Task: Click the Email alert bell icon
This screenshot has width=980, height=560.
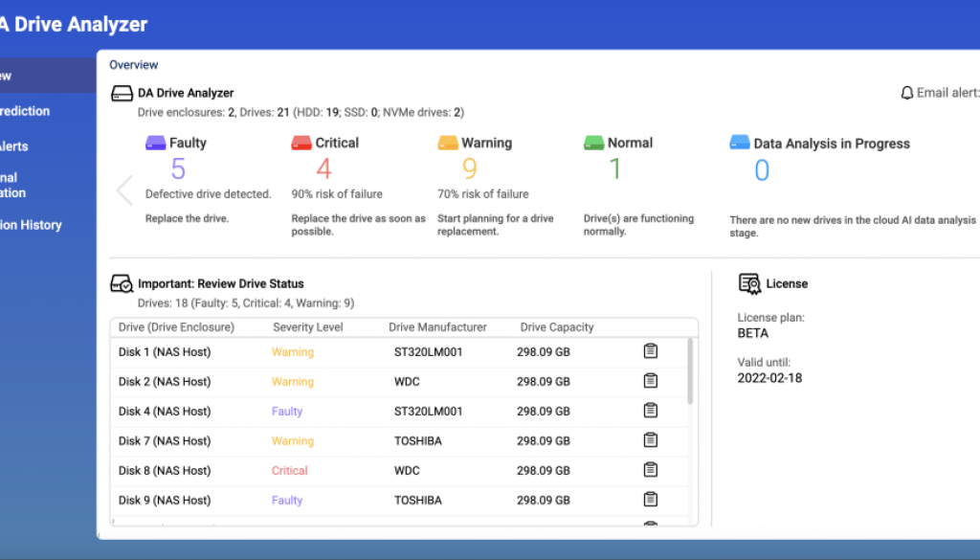Action: [x=907, y=93]
